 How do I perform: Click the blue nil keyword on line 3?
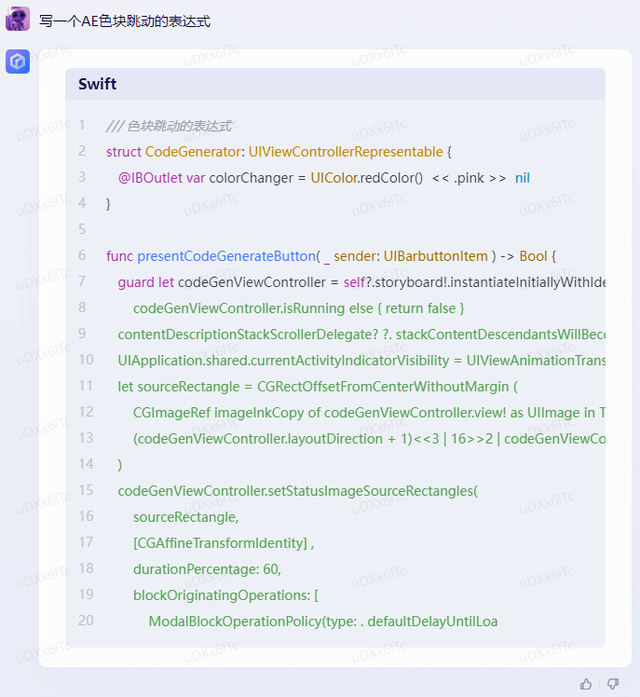(x=522, y=178)
